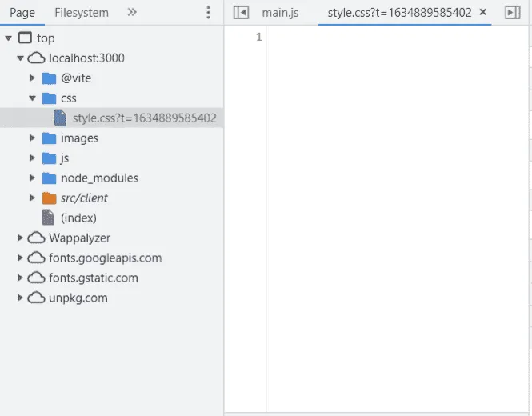The height and width of the screenshot is (416, 532).
Task: Click the @vite folder icon
Action: coord(49,78)
